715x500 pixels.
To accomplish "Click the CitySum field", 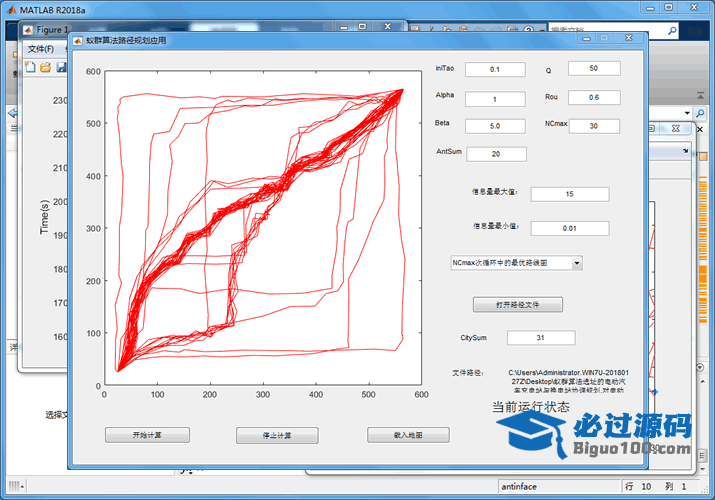I will pyautogui.click(x=540, y=338).
